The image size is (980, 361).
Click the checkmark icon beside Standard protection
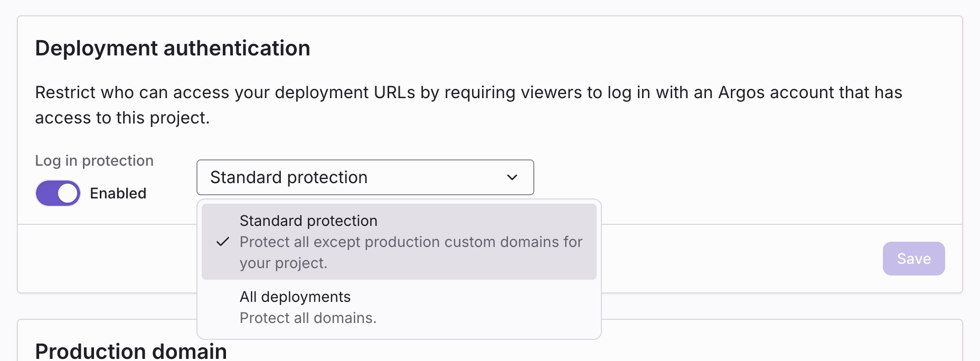(223, 242)
